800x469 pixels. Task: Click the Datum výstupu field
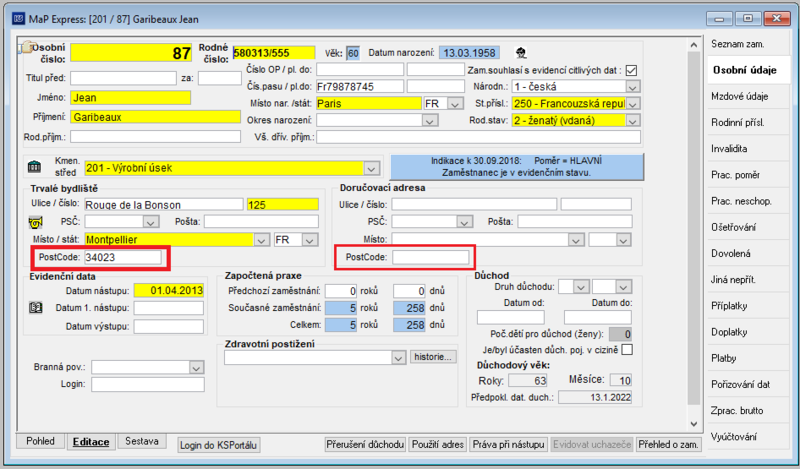[x=169, y=326]
